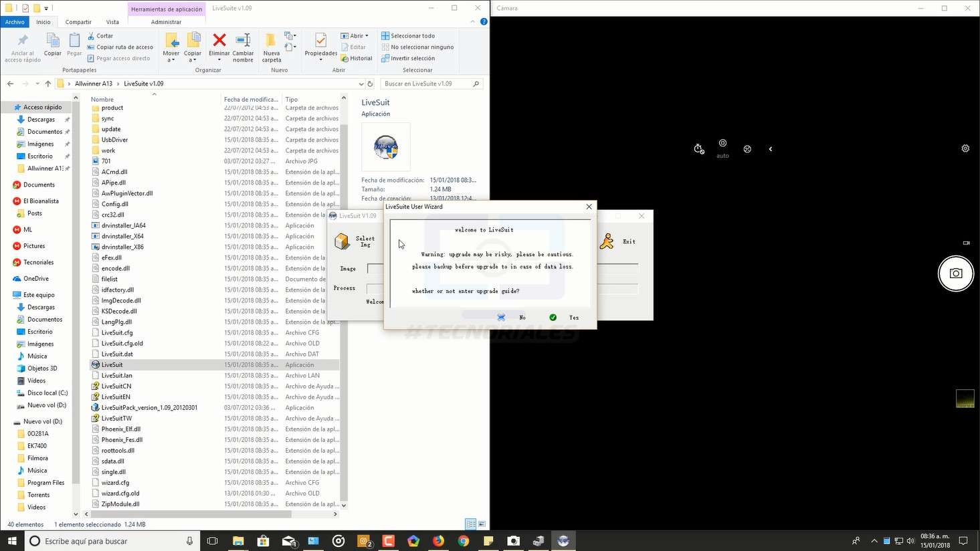
Task: Click Invertir selección
Action: click(x=408, y=59)
